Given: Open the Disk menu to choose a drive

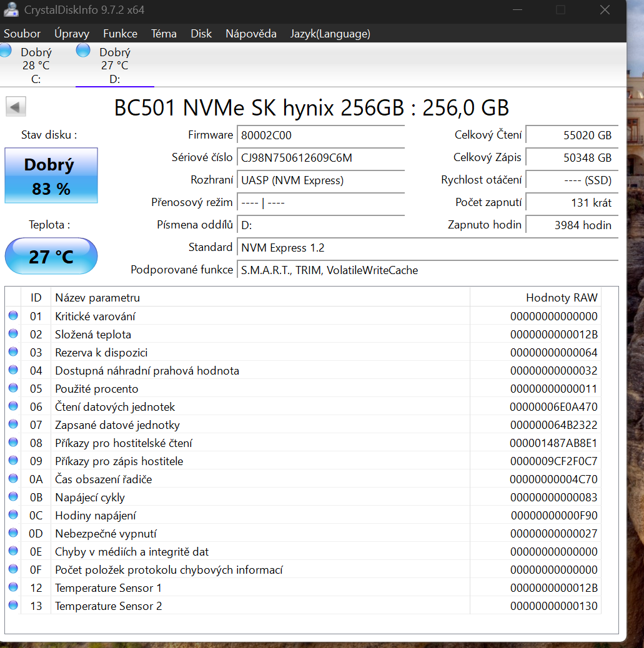Looking at the screenshot, I should pyautogui.click(x=201, y=34).
